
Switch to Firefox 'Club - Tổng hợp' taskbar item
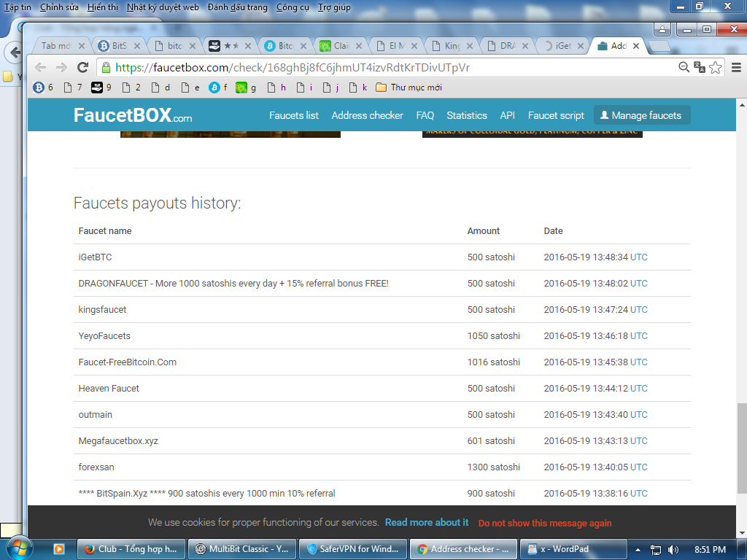coord(131,549)
